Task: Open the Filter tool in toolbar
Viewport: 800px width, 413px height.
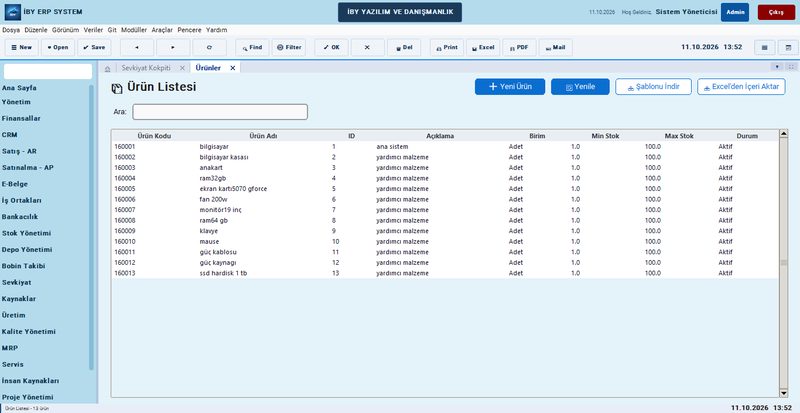Action: 289,47
